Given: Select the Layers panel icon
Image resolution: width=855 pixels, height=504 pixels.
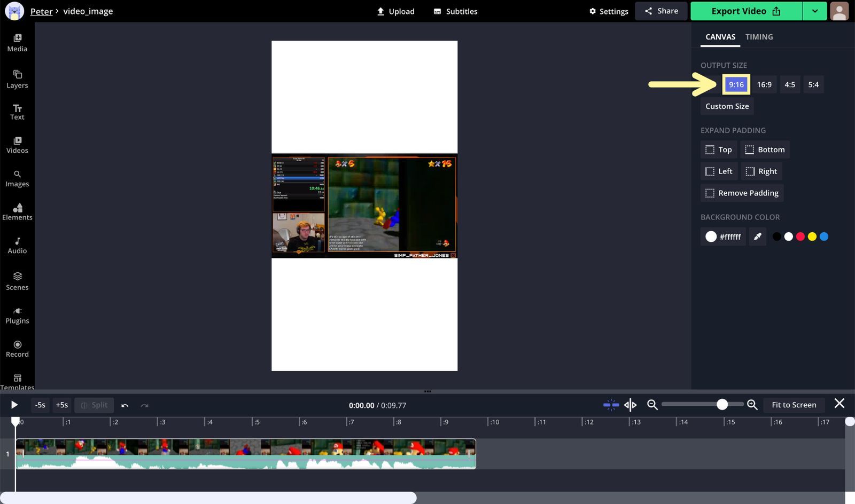Looking at the screenshot, I should click(17, 79).
